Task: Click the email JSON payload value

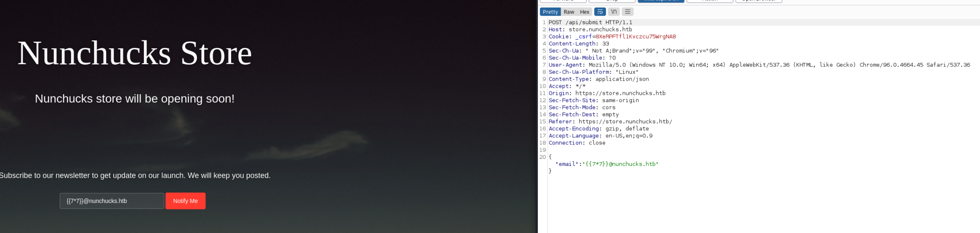Action: (x=620, y=164)
